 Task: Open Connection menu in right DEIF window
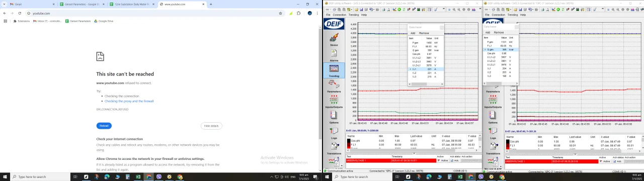point(498,15)
